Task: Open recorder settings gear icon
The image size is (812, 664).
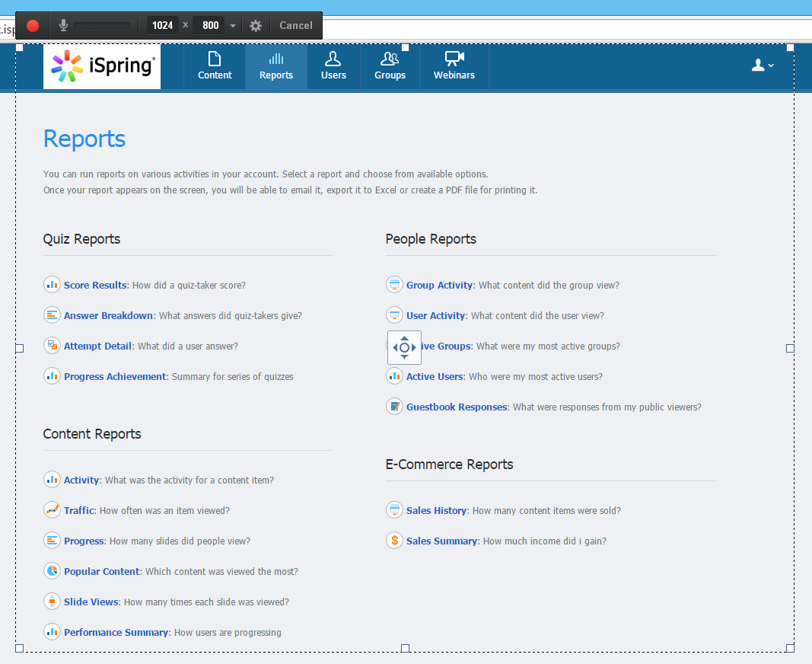Action: [255, 25]
